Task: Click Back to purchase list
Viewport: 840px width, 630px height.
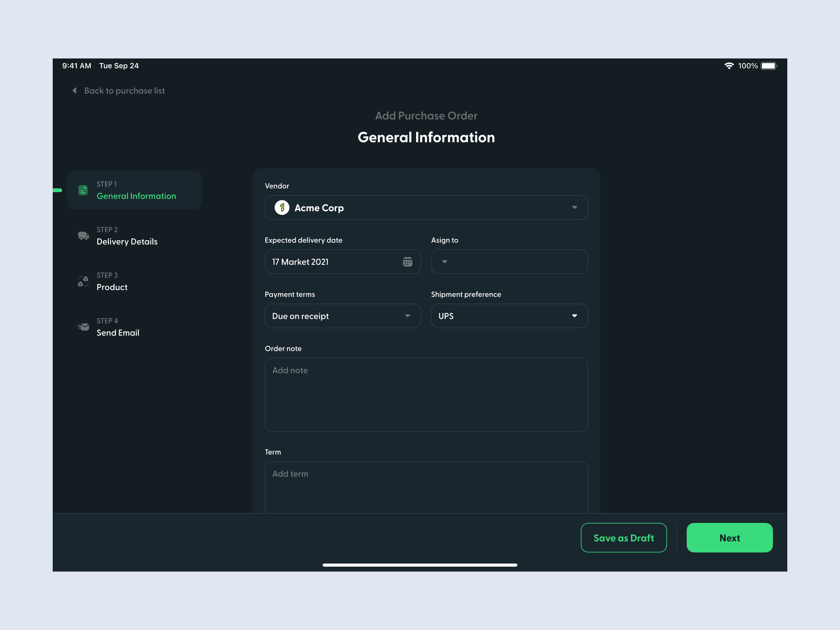Action: click(x=124, y=90)
